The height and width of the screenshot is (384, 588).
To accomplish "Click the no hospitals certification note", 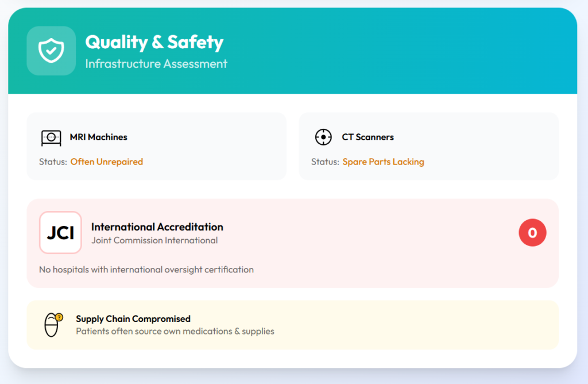I will point(146,270).
